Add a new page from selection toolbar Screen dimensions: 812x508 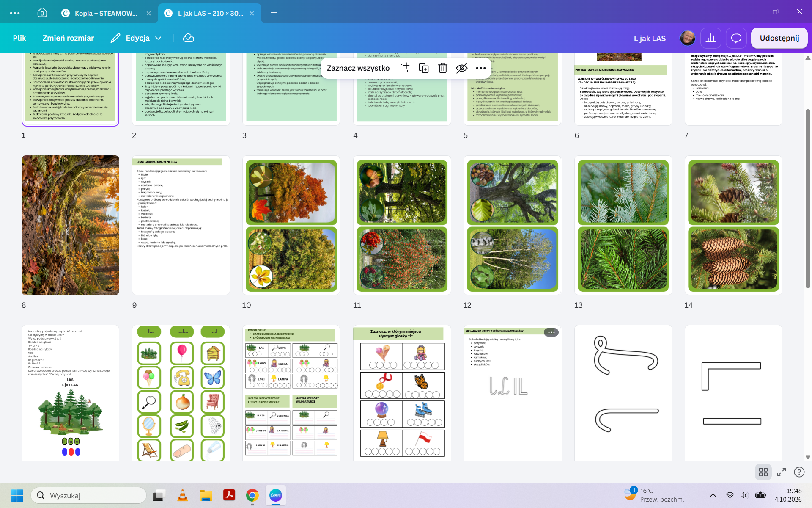405,68
